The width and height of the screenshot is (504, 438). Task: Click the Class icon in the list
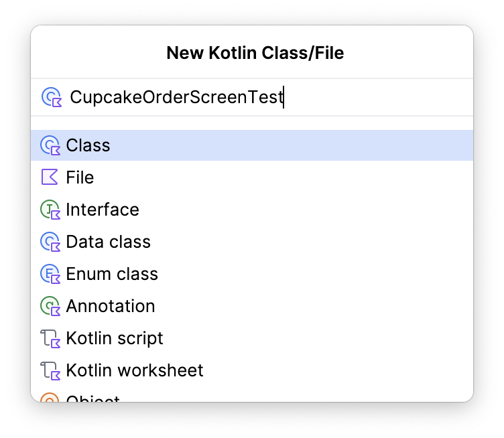[x=50, y=145]
